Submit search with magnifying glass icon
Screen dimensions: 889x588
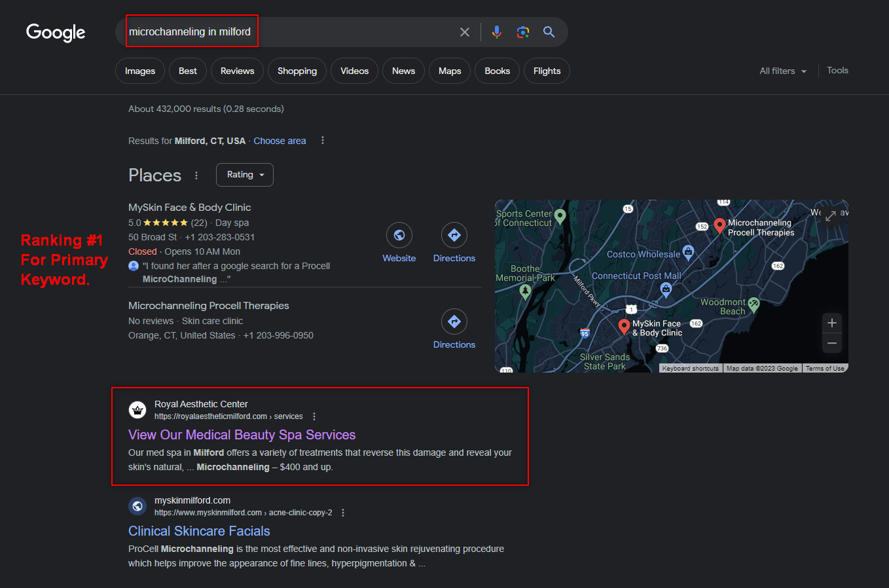tap(549, 32)
